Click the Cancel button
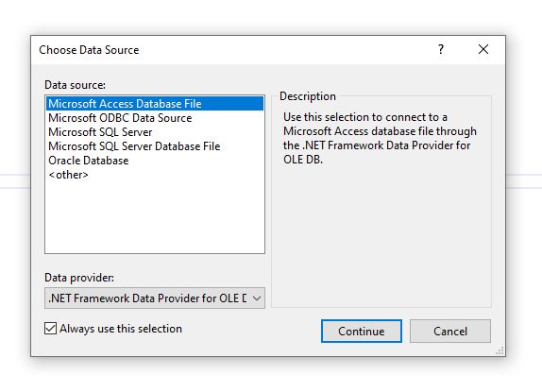Viewport: 542px width, 392px height. (450, 332)
